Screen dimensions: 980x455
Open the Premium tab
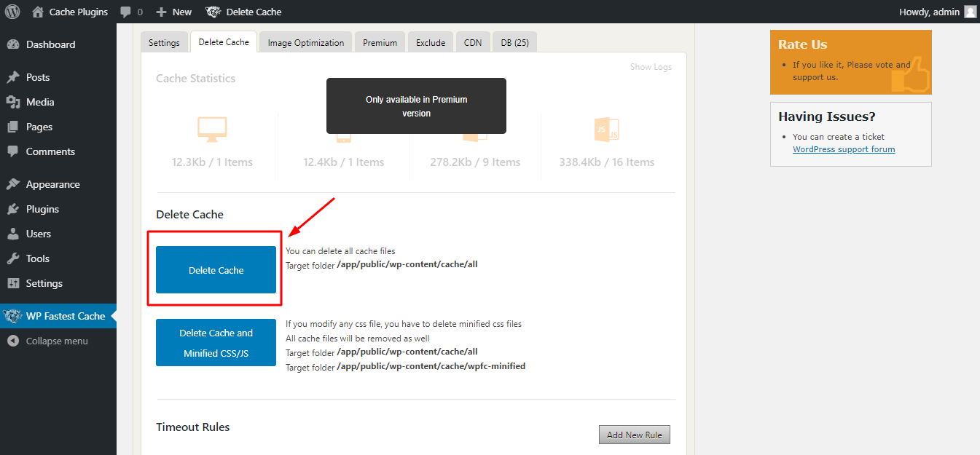coord(380,42)
